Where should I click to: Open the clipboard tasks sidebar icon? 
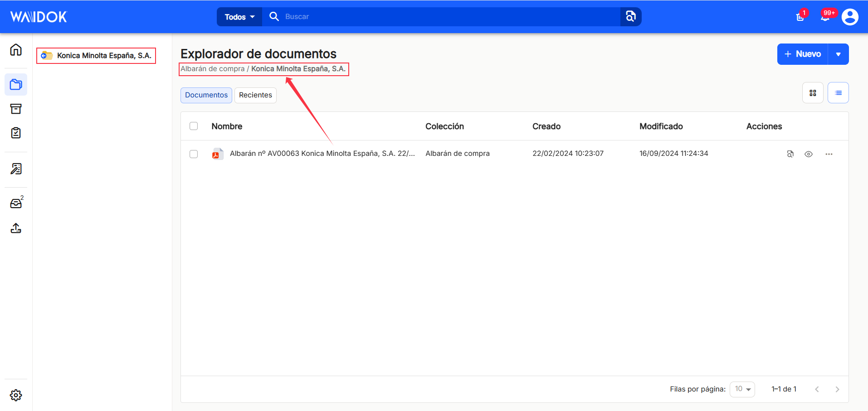click(x=16, y=133)
